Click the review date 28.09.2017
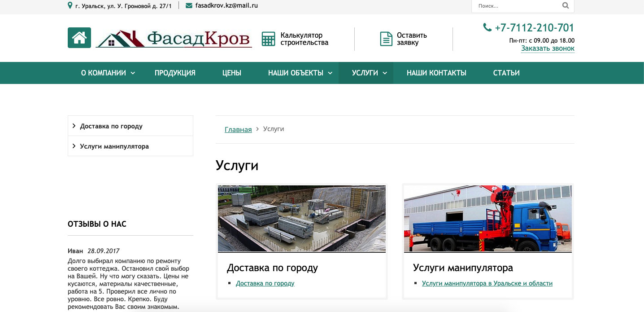Screen dimensions: 644x312 click(x=104, y=251)
